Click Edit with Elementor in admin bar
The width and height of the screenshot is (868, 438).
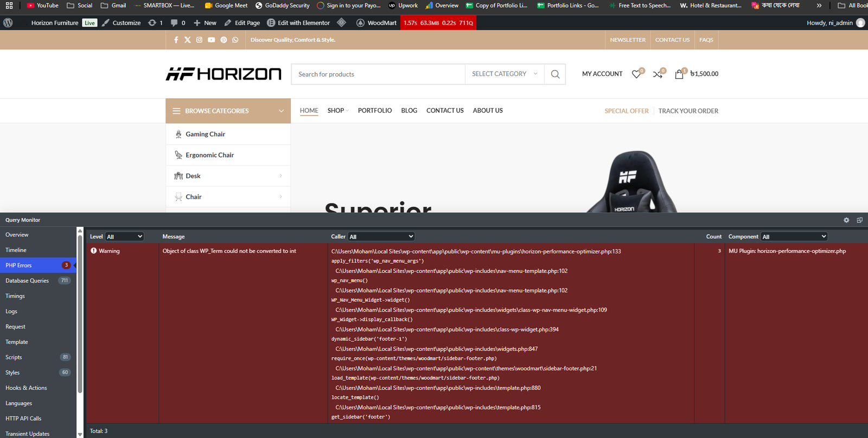(298, 23)
